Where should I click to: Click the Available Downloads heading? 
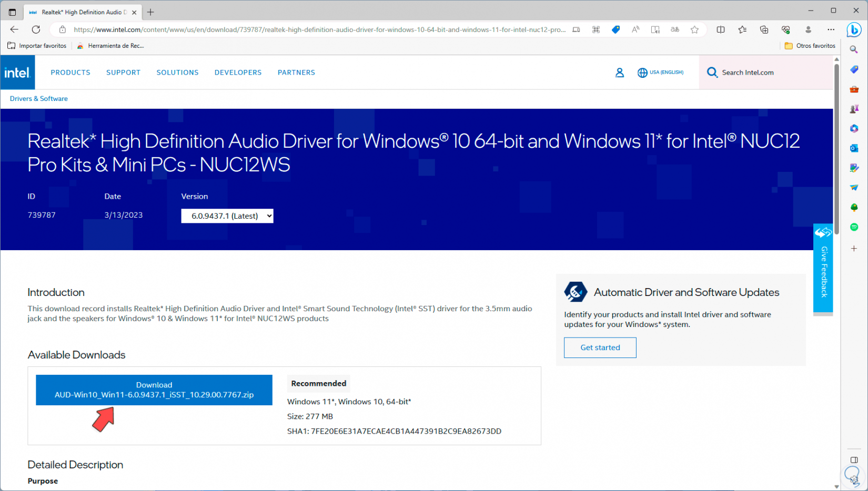(76, 355)
